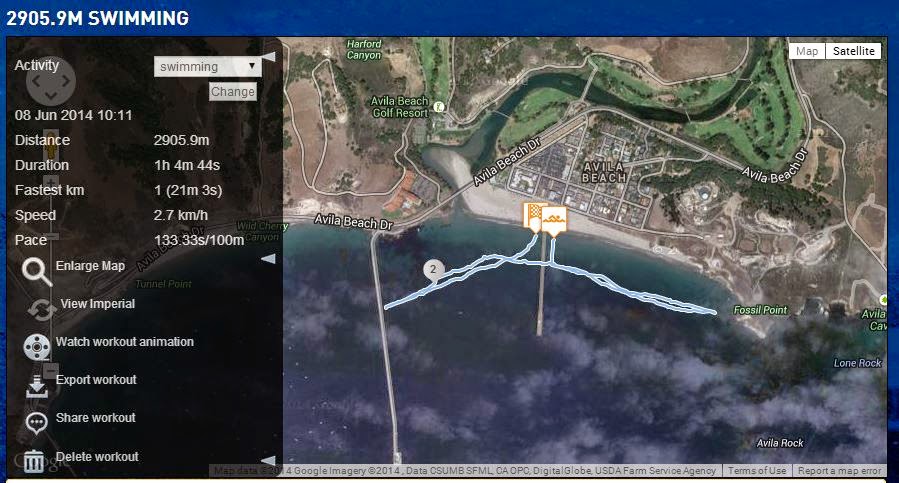899x483 pixels.
Task: Click the Export workout download icon
Action: 37,386
